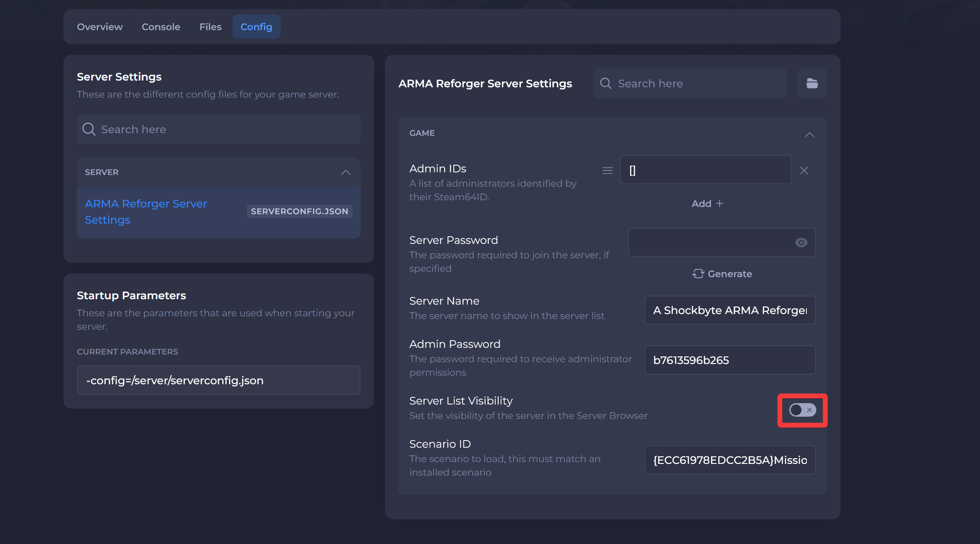Click the GAME section header label
980x544 pixels.
point(422,133)
